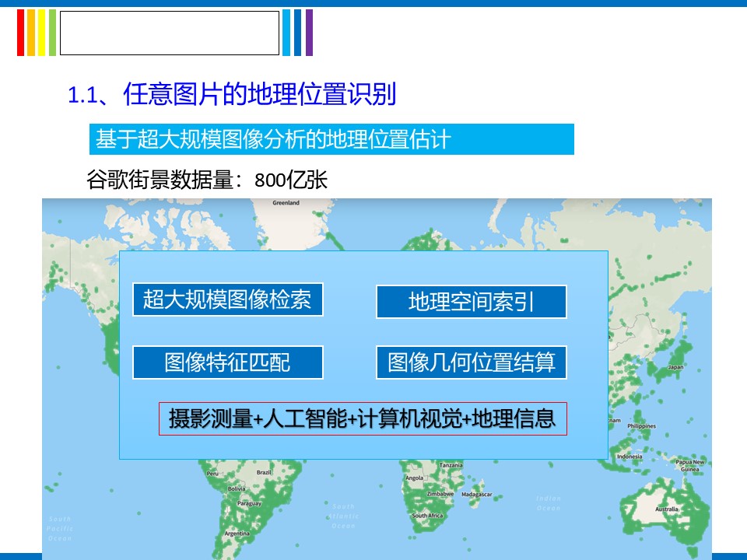Click the Japan label on the map

point(675,367)
